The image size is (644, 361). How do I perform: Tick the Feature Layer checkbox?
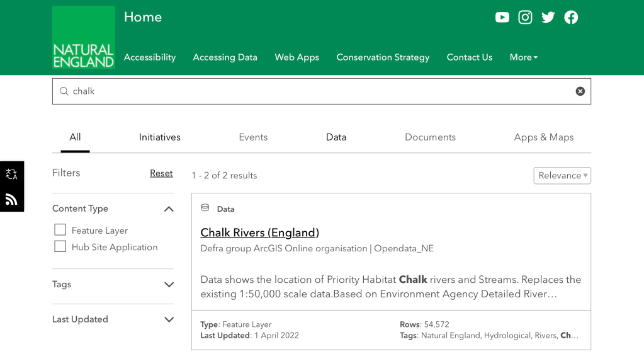[x=60, y=230]
